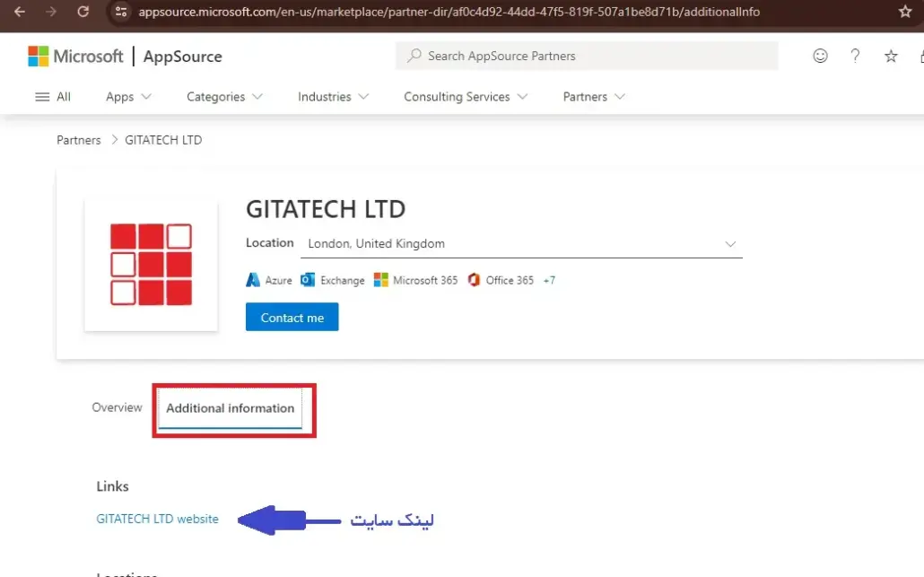The height and width of the screenshot is (577, 924).
Task: Click the Exchange product icon
Action: coord(308,280)
